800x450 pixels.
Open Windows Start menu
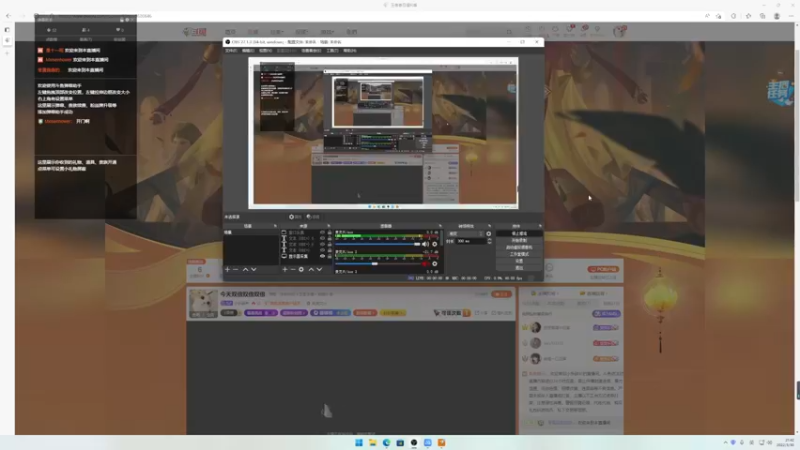pyautogui.click(x=359, y=442)
